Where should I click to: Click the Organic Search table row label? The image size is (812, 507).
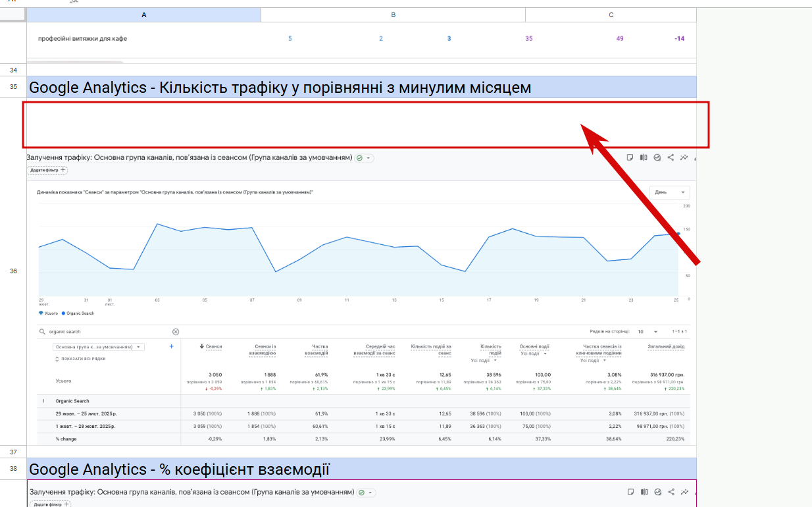point(72,401)
